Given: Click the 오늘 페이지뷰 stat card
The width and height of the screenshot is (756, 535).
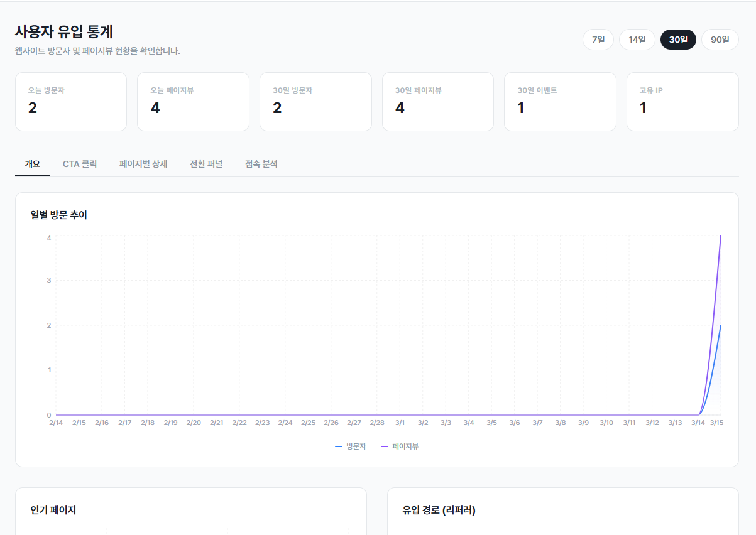Looking at the screenshot, I should coord(193,102).
